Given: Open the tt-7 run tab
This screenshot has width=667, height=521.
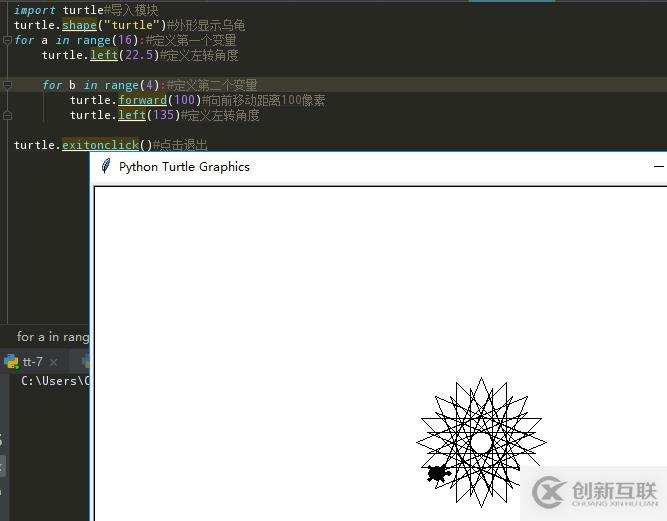Looking at the screenshot, I should [32, 362].
